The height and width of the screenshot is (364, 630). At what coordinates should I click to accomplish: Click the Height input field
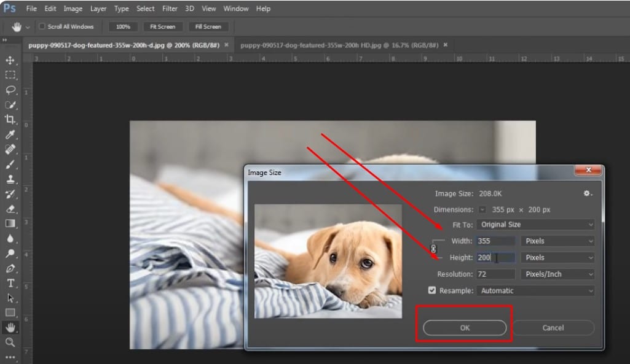click(x=496, y=258)
